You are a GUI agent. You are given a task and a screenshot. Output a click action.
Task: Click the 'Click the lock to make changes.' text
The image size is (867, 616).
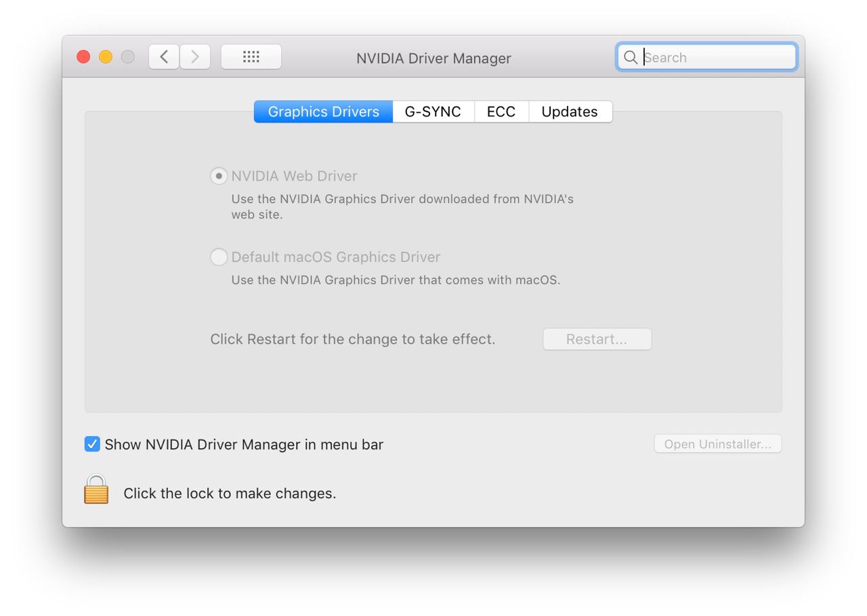click(230, 493)
